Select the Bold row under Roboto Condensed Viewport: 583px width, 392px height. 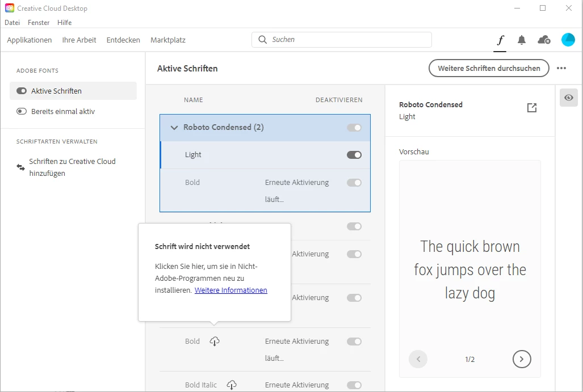(265, 191)
